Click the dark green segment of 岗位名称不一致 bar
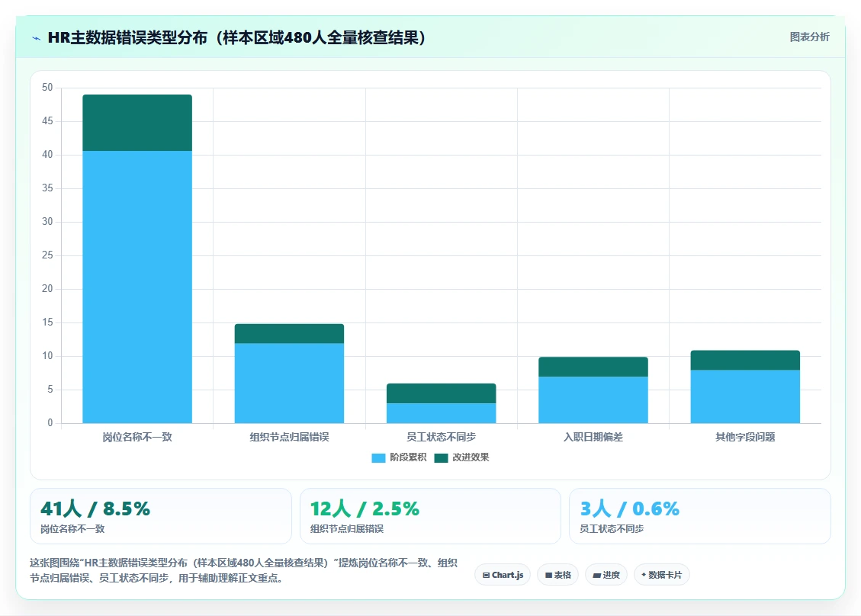Screen dimensions: 861x616 coord(137,123)
